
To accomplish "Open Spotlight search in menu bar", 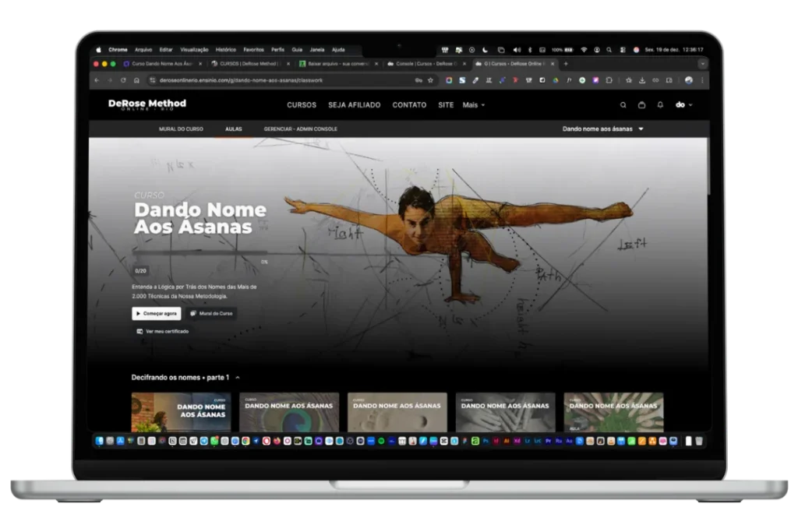I will [x=609, y=50].
